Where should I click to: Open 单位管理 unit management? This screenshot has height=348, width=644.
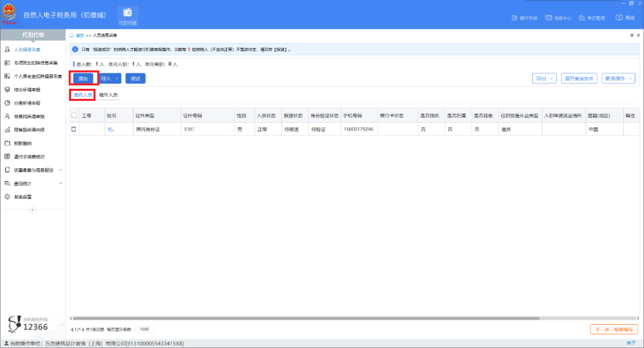592,18
